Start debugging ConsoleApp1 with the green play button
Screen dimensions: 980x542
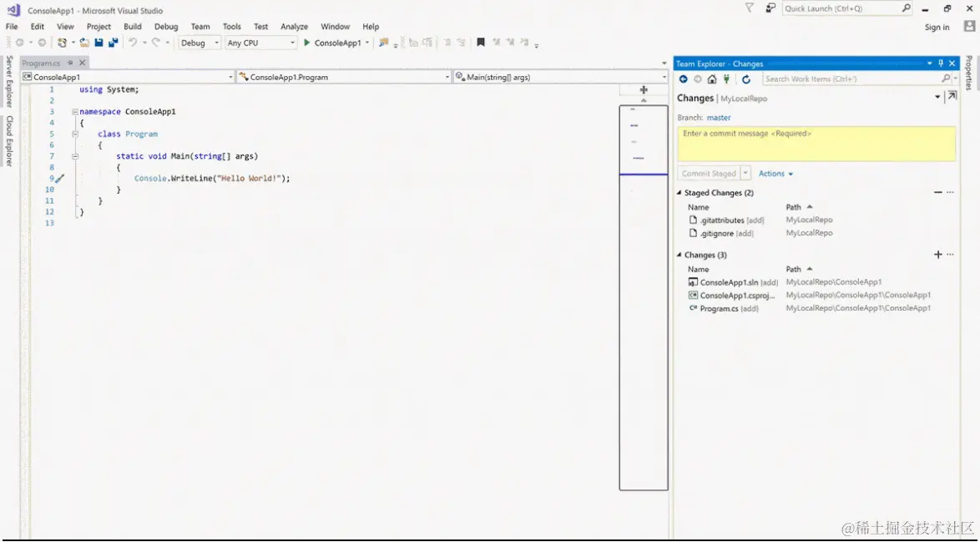pos(307,43)
